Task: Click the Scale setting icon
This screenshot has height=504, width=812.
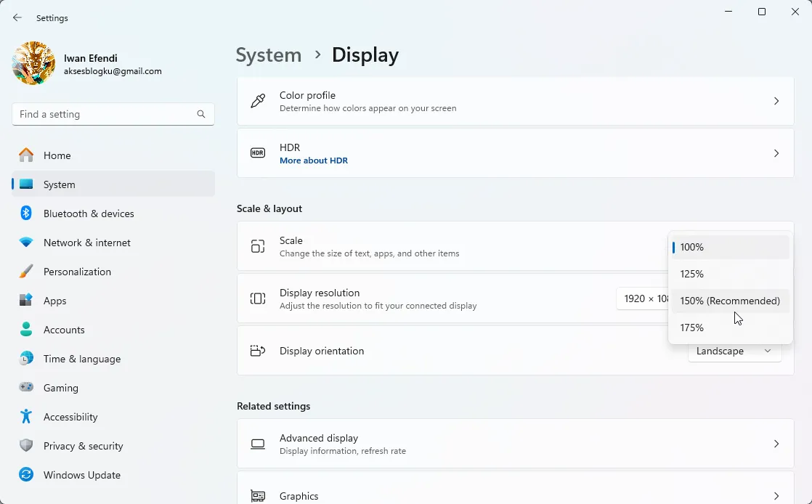Action: point(258,246)
